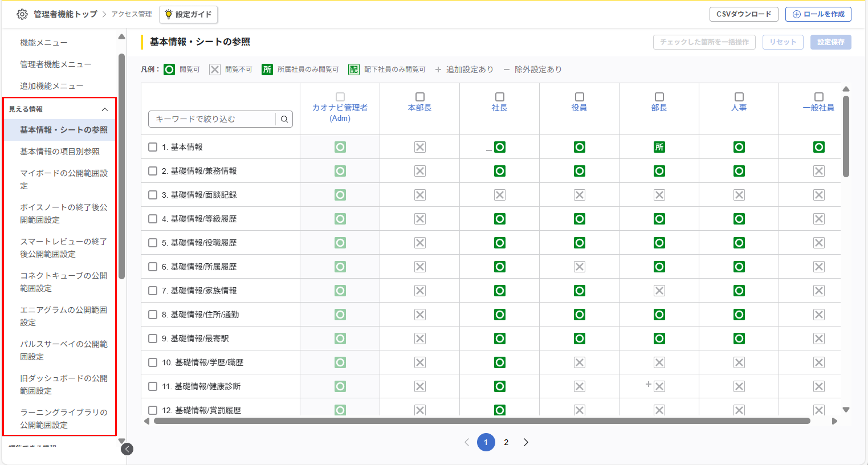Click the settings gear icon beside 管理者機能トップ
Screen dimensions: 868x465
coord(22,14)
